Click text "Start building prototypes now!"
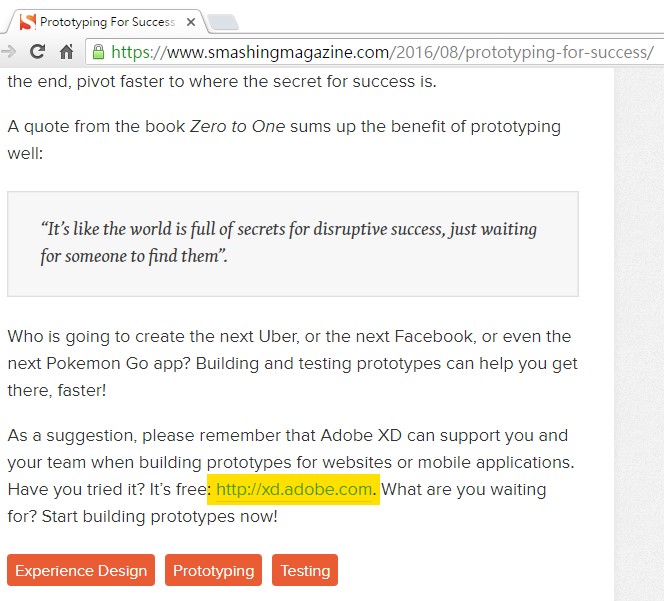Screen dimensions: 664x601 [x=160, y=517]
